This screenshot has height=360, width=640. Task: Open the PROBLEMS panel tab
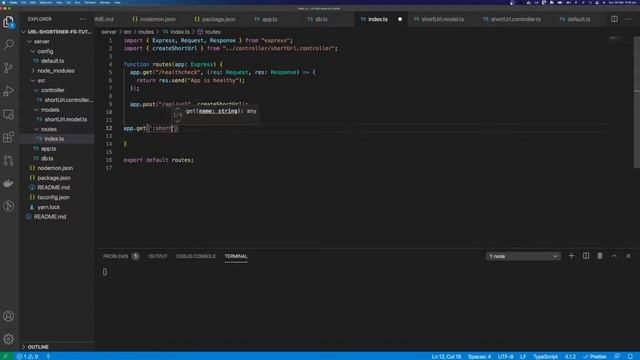(121, 256)
